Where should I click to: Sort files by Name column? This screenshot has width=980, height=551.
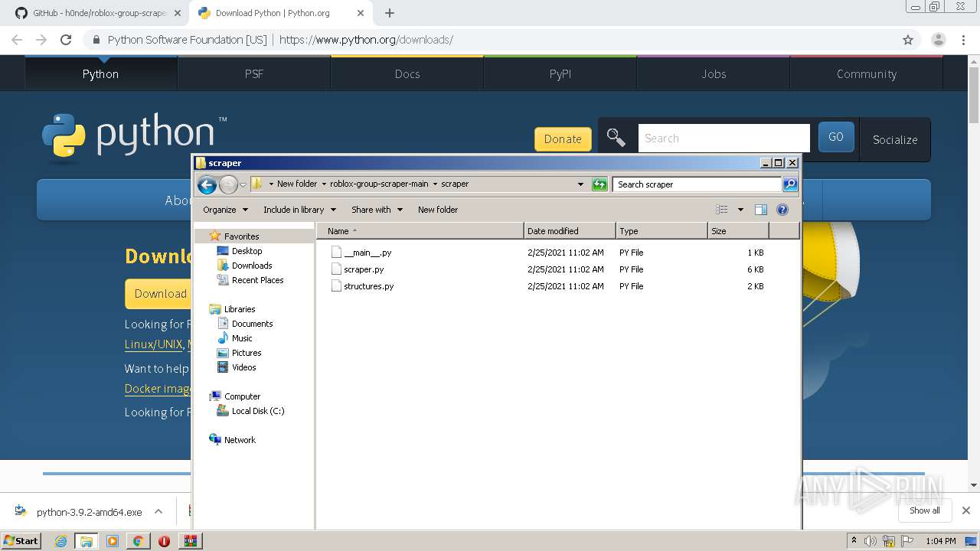click(420, 231)
